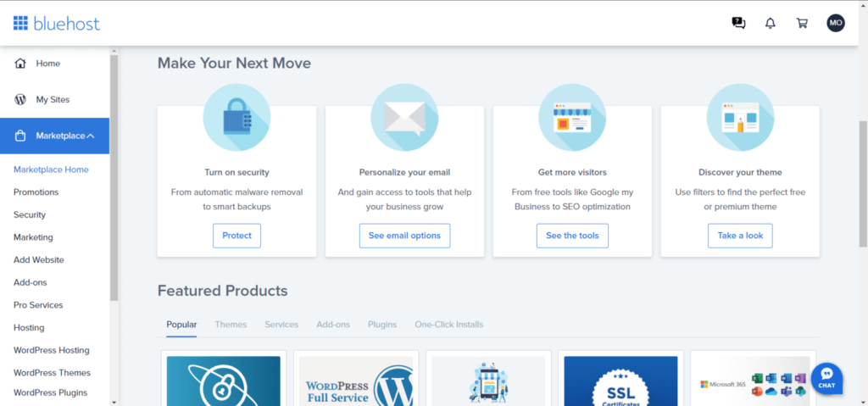Click the Bluehost logo in header
Screen dimensions: 868x406
pyautogui.click(x=56, y=23)
